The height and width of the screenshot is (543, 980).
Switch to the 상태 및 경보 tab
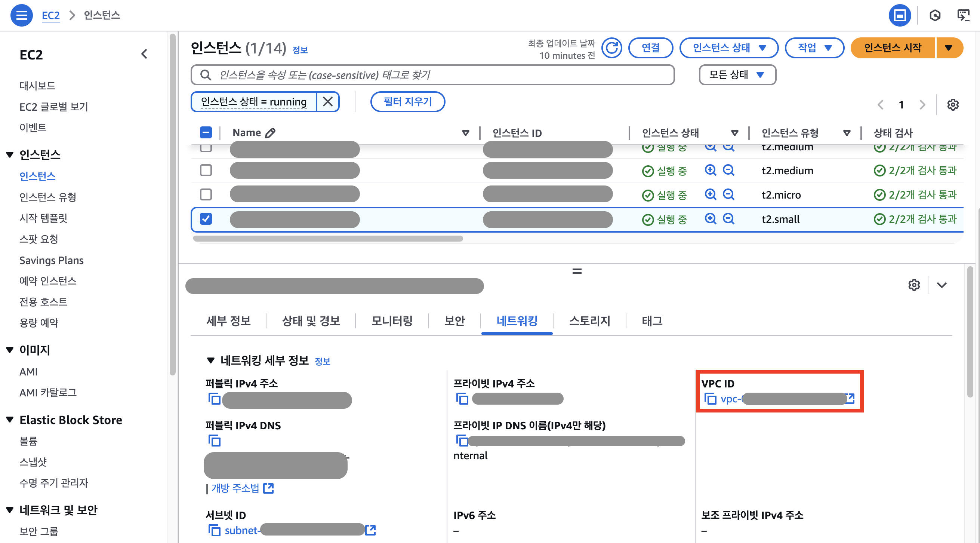(x=311, y=321)
